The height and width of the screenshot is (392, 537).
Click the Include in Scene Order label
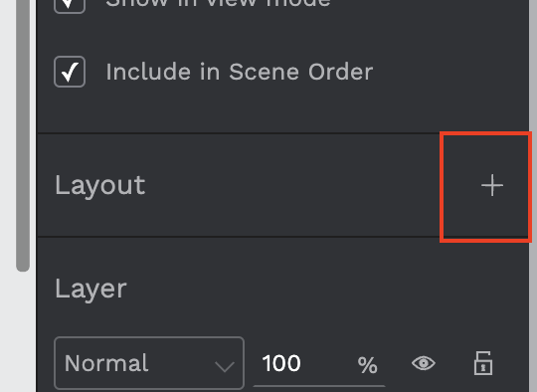(240, 72)
